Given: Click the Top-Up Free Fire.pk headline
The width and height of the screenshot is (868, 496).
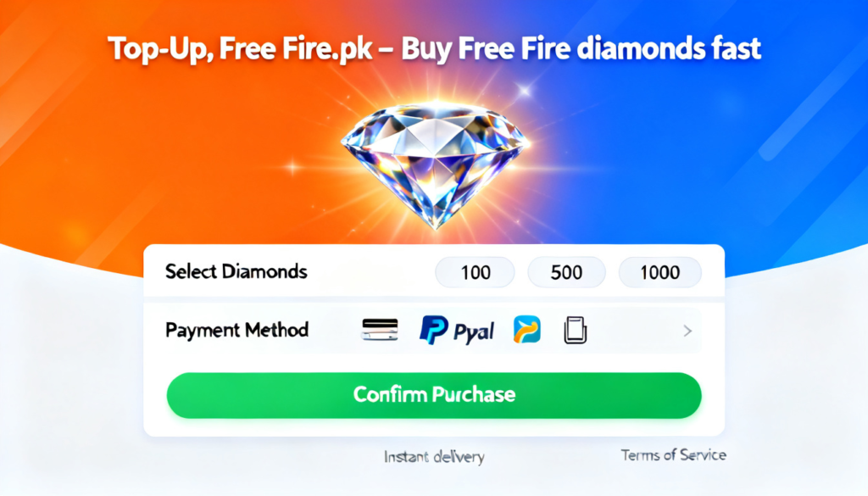Looking at the screenshot, I should coord(435,49).
